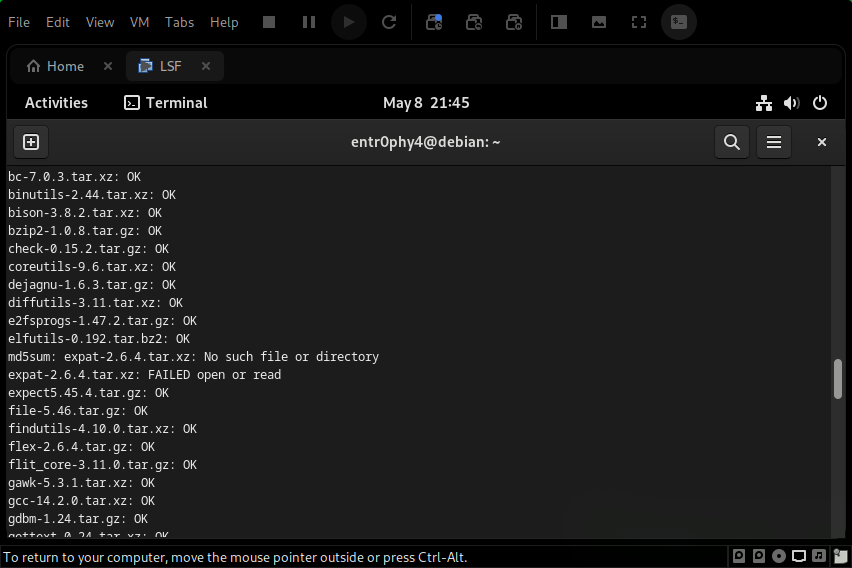852x568 pixels.
Task: Open the VM menu
Action: pyautogui.click(x=137, y=22)
